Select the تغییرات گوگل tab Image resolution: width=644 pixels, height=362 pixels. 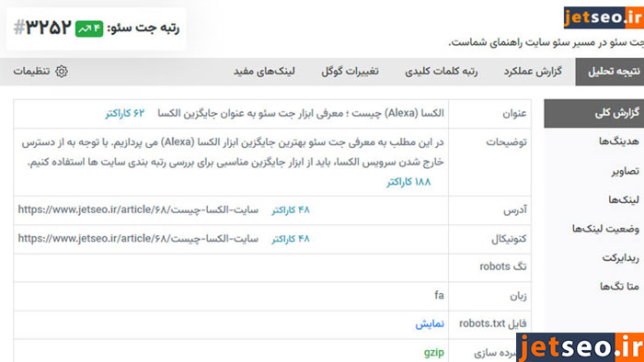[350, 72]
